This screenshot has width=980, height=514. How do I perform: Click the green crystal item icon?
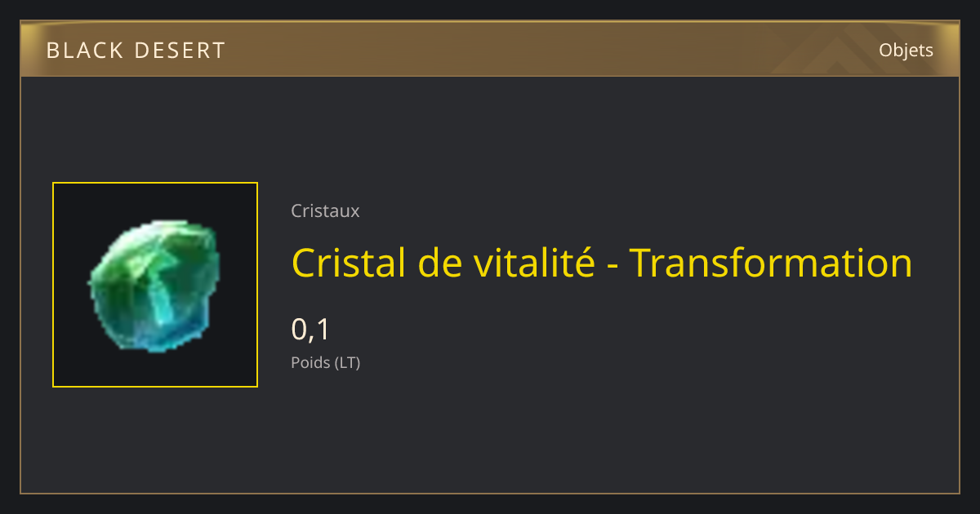154,286
